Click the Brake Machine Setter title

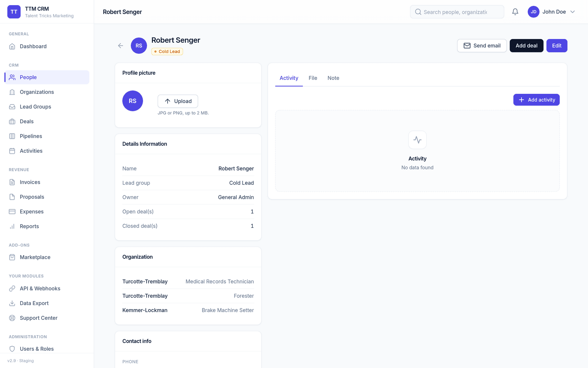(x=228, y=310)
